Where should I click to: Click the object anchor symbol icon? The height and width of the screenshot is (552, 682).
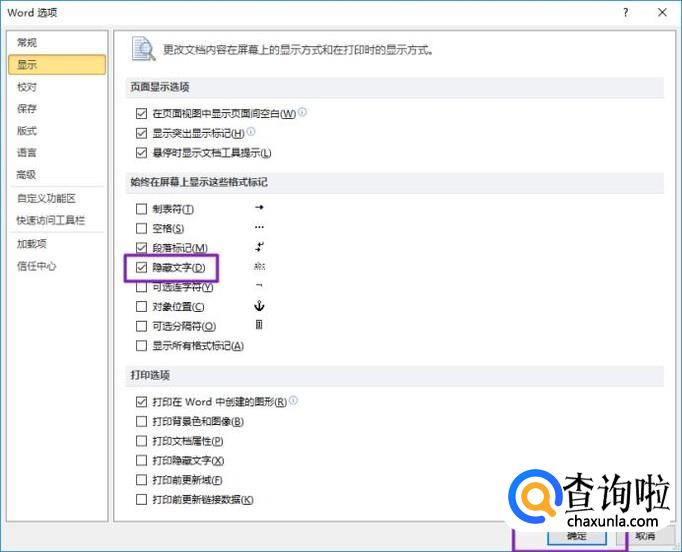(x=259, y=306)
